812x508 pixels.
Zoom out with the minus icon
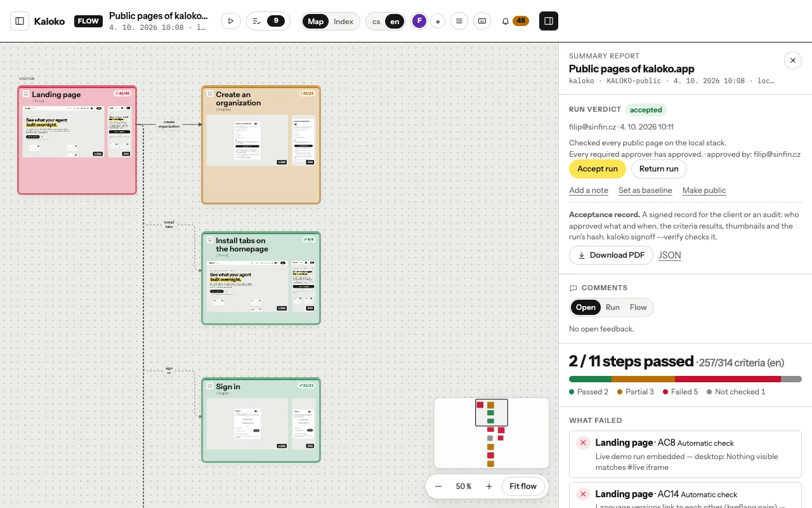coord(438,486)
